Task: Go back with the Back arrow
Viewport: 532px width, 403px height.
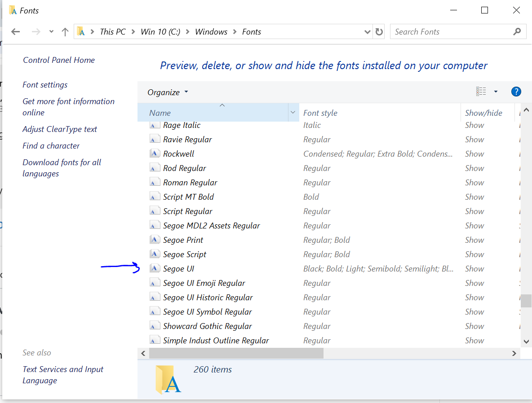Action: [16, 32]
